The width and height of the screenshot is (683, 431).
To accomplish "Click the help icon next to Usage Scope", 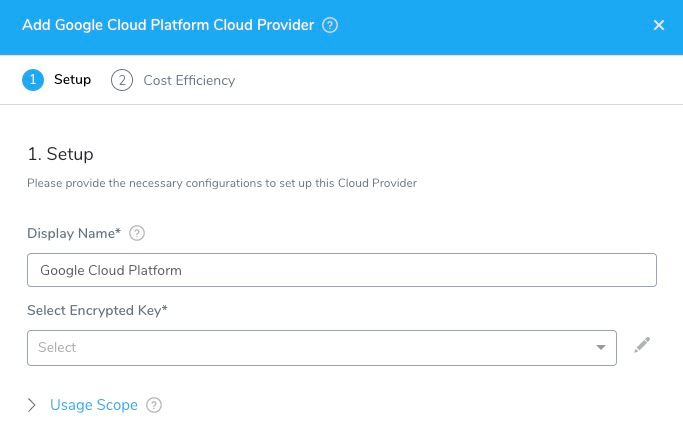I will (x=154, y=405).
